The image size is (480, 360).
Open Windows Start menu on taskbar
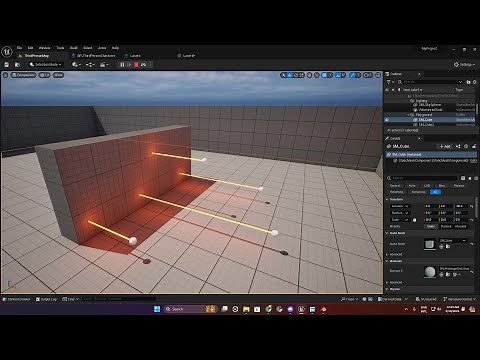[157, 309]
